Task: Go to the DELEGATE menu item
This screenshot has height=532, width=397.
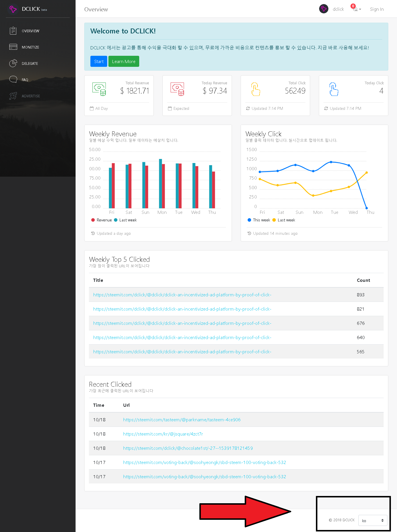Action: 30,63
